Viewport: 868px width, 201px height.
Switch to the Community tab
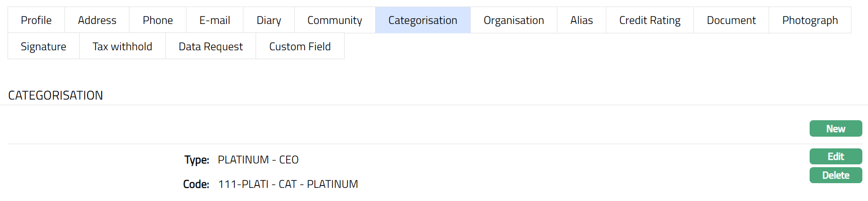pos(335,20)
